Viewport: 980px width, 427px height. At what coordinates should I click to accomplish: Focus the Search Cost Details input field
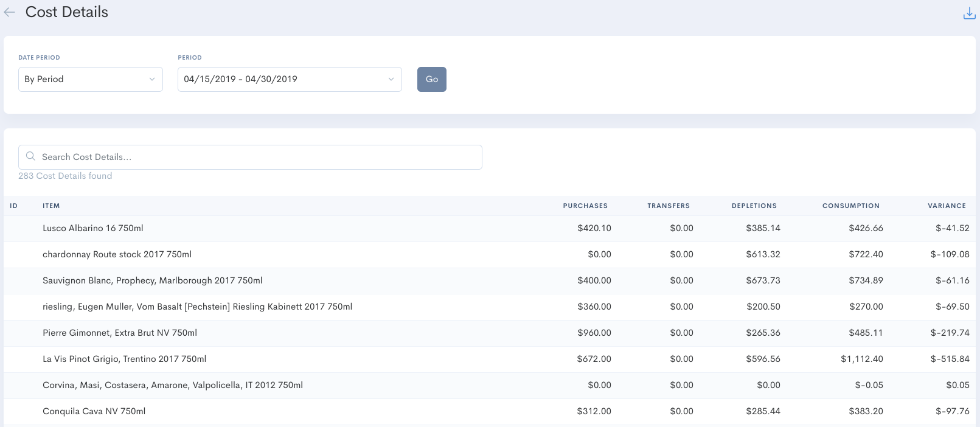point(250,157)
